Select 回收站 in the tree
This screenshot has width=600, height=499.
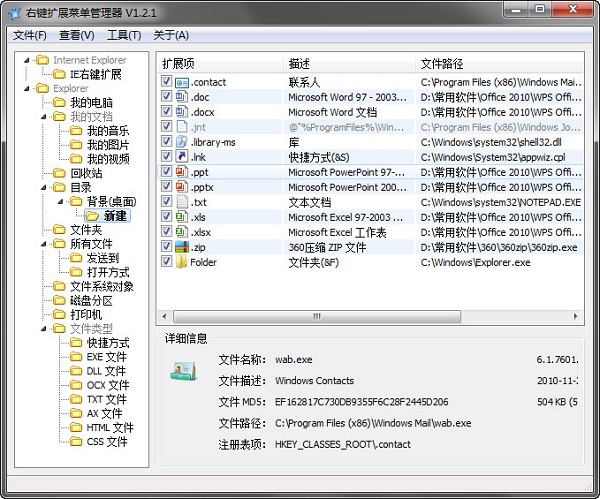(86, 173)
